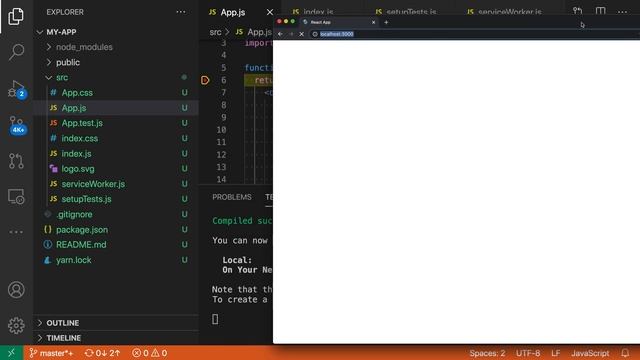Open Remote Explorer in activity bar
This screenshot has height=360, width=640.
coord(16,197)
